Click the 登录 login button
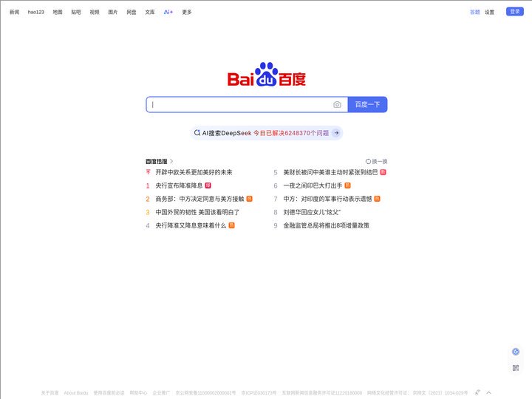Screen dimensions: 532x399 515,12
